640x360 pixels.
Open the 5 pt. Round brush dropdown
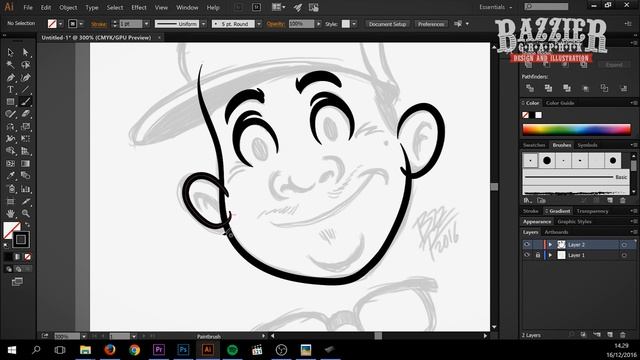coord(259,24)
